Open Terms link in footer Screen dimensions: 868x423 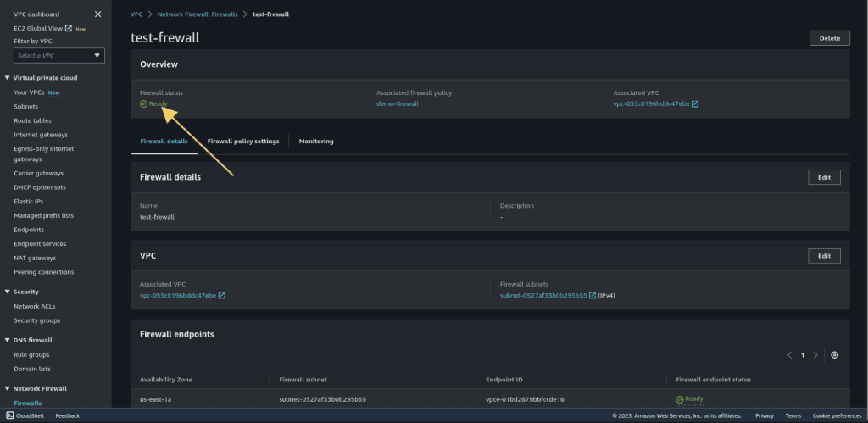[x=793, y=416]
